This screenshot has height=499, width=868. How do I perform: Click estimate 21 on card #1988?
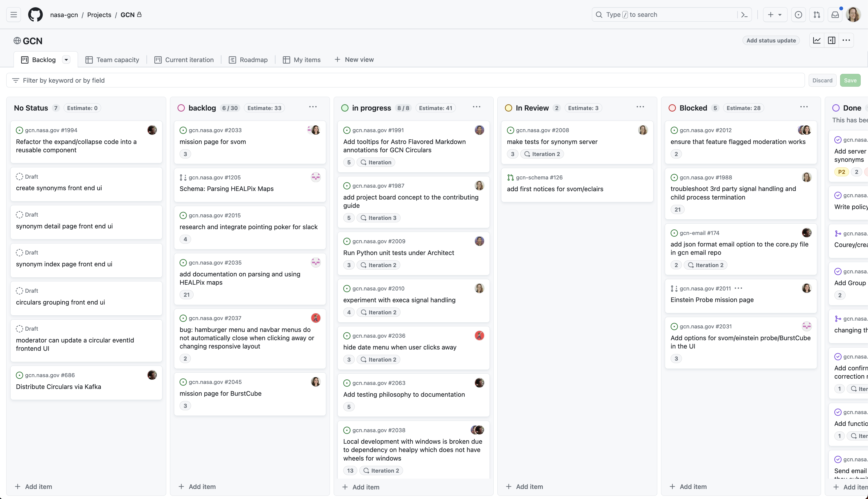tap(677, 210)
